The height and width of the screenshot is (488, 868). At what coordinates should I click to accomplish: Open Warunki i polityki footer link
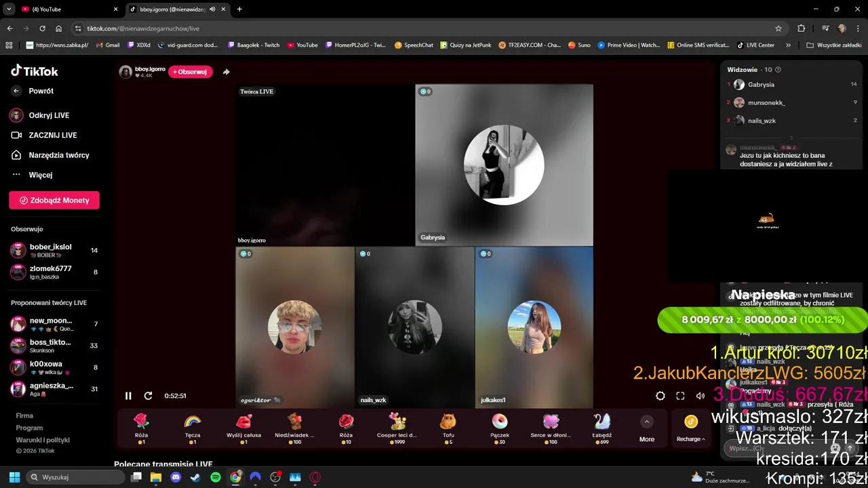tap(43, 440)
